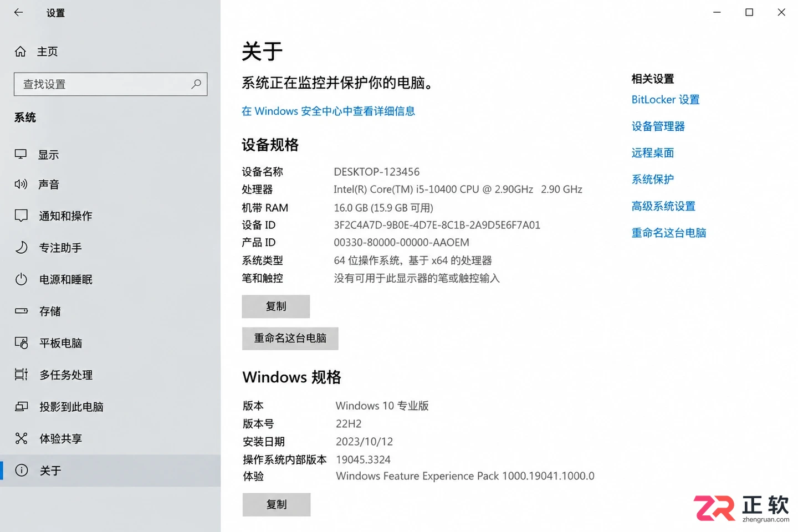
Task: Open 在 Windows 安全中心中查看详细信息 link
Action: [328, 111]
